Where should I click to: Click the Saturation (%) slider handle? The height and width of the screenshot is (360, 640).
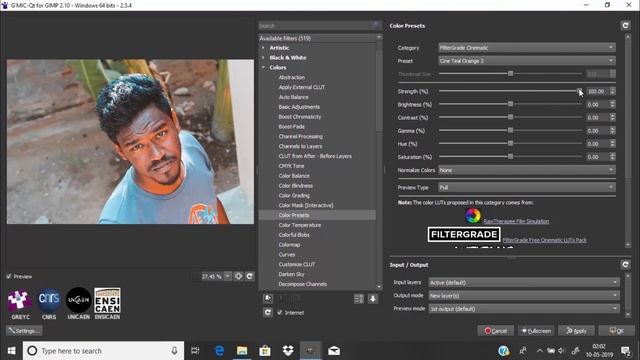click(510, 156)
